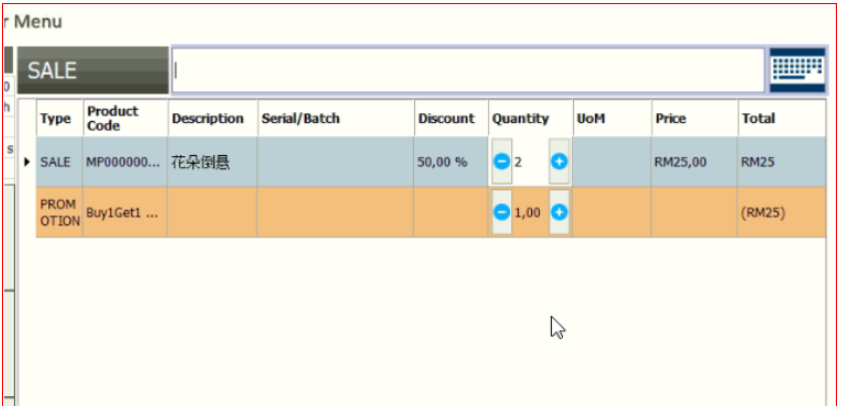This screenshot has height=406, width=841.
Task: Decrease quantity in the SALE row
Action: tap(502, 161)
